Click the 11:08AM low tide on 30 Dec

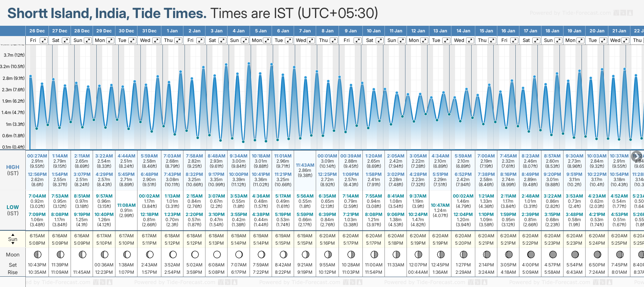(126, 205)
